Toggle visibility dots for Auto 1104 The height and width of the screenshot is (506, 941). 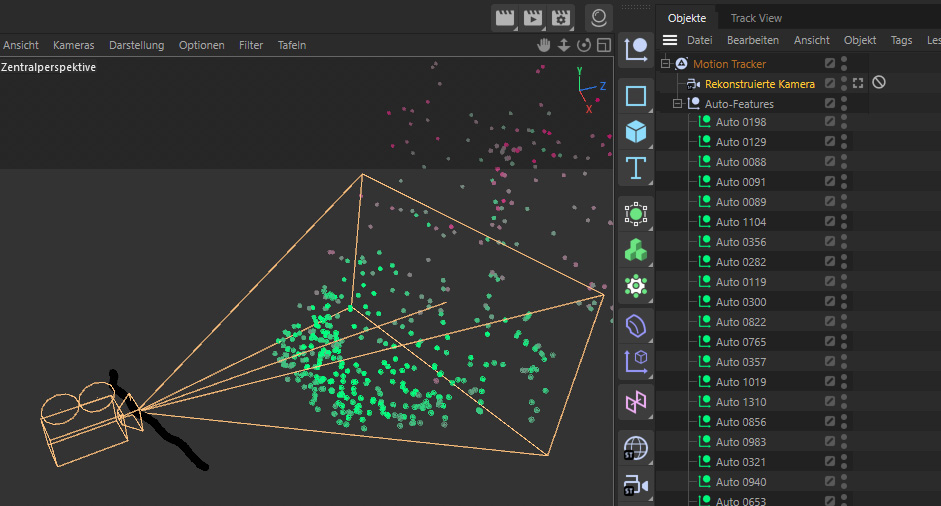tap(844, 221)
